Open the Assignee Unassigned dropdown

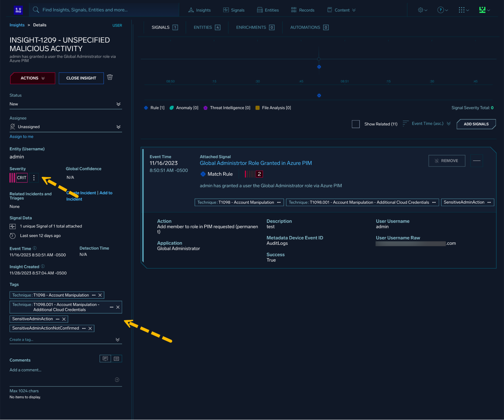[118, 127]
